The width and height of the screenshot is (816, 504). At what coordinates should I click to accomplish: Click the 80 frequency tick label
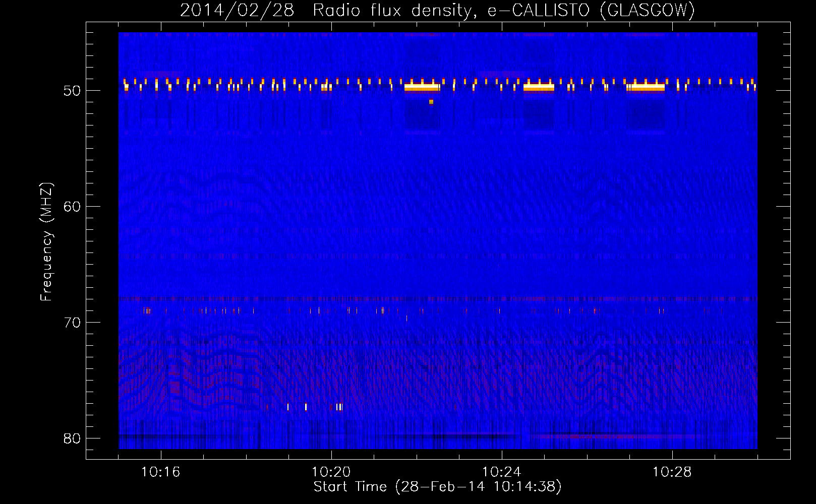[x=73, y=438]
